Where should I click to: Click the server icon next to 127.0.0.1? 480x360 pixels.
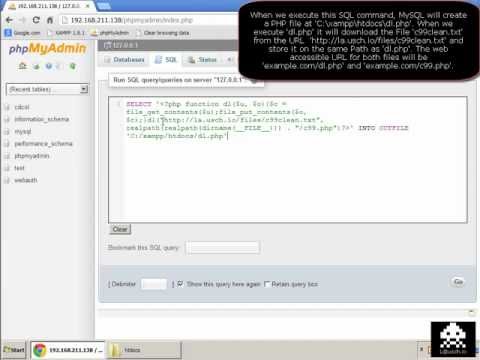pyautogui.click(x=107, y=45)
